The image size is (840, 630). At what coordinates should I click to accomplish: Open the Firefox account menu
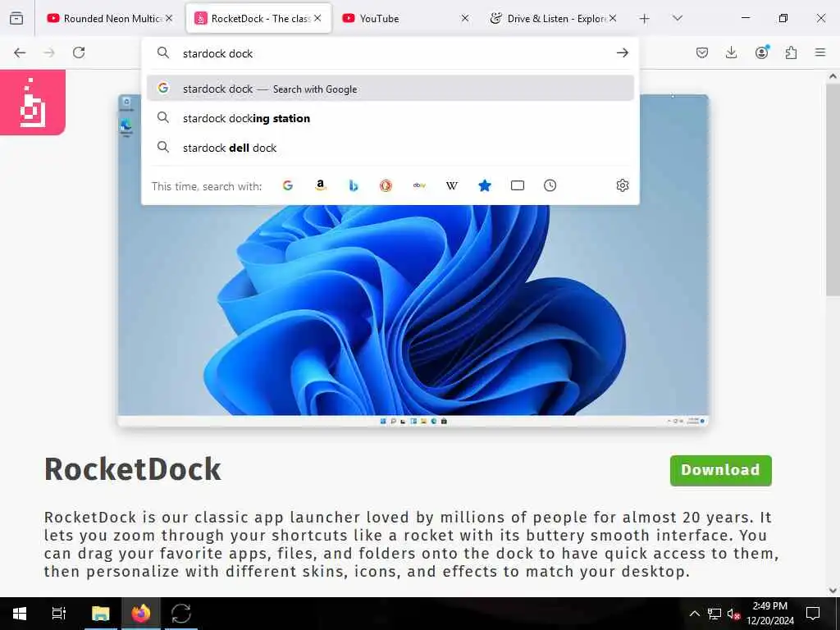click(761, 52)
